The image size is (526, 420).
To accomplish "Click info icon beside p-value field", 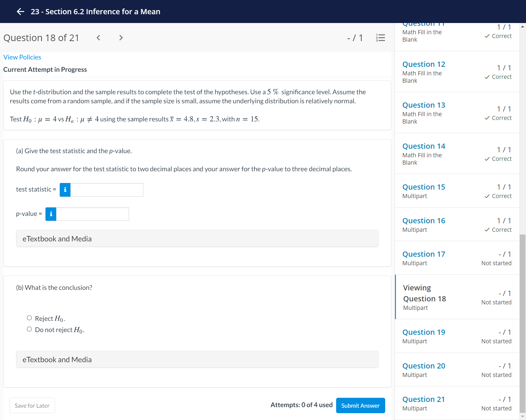I will coord(51,214).
